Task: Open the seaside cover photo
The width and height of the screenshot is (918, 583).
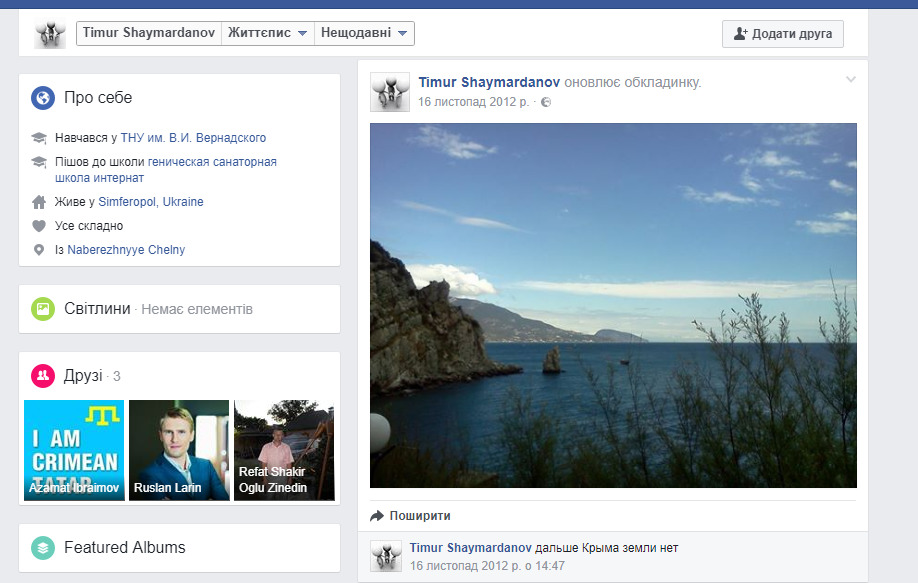Action: pyautogui.click(x=613, y=305)
